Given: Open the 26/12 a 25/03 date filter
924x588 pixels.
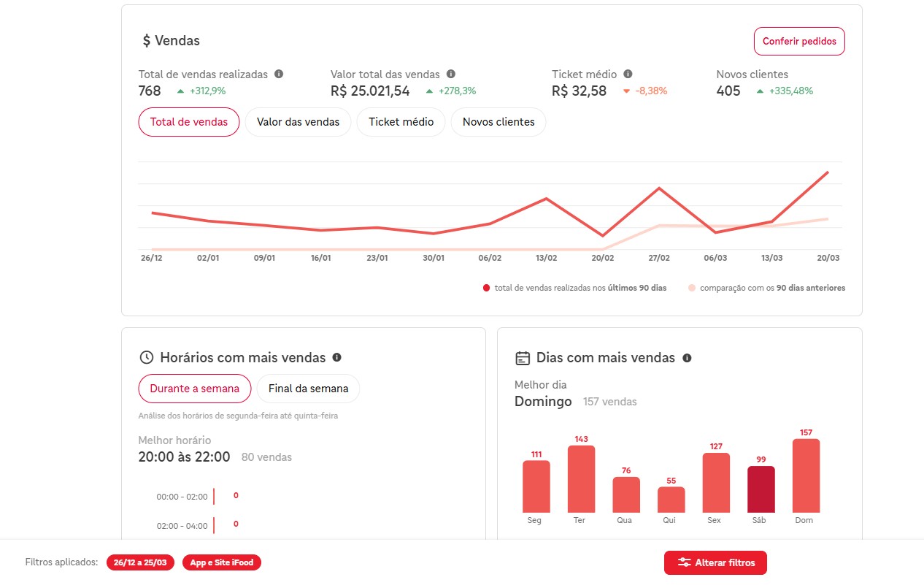Looking at the screenshot, I should [139, 562].
